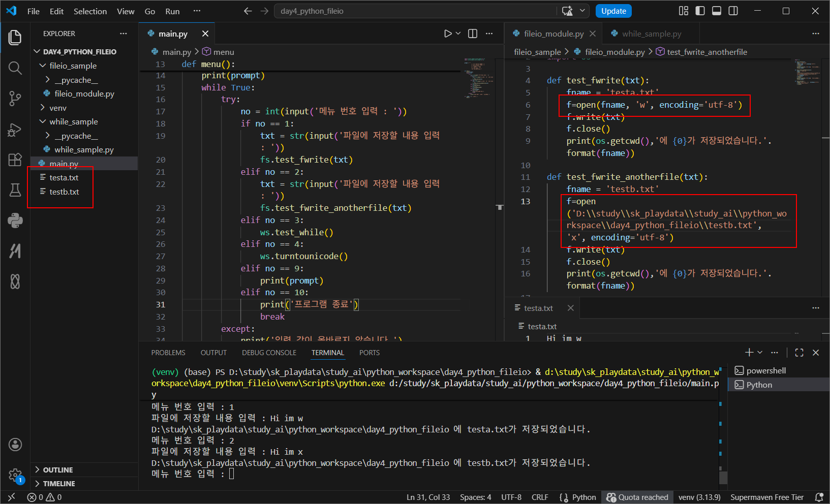Open Explorer more actions ellipsis
Image resolution: width=830 pixels, height=504 pixels.
[123, 34]
